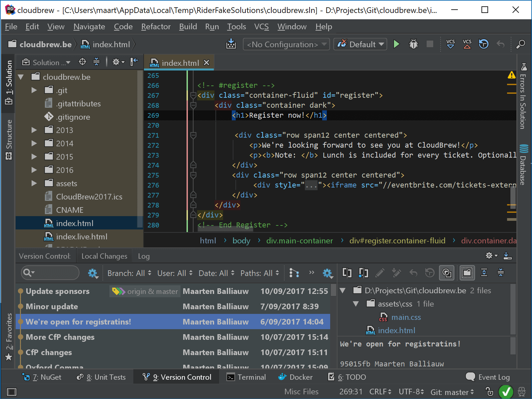The height and width of the screenshot is (399, 532).
Task: Click Scroll from Source crosshair icon
Action: (82, 62)
